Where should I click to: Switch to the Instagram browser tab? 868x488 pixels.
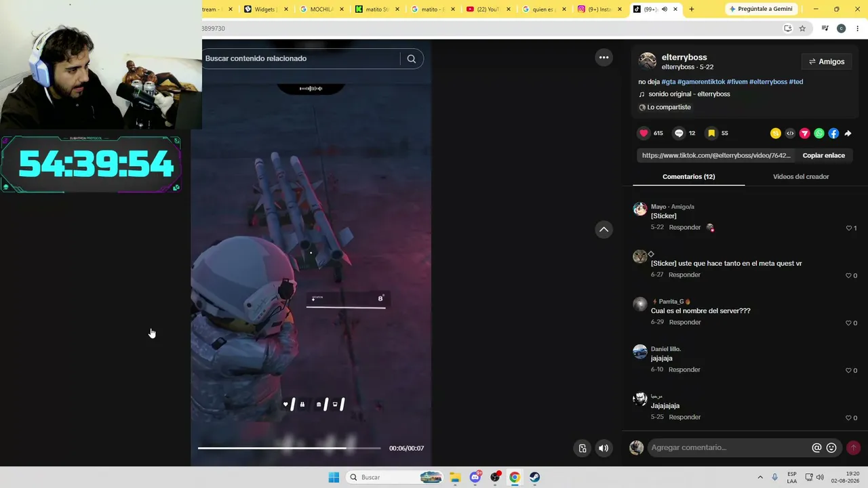tap(599, 9)
